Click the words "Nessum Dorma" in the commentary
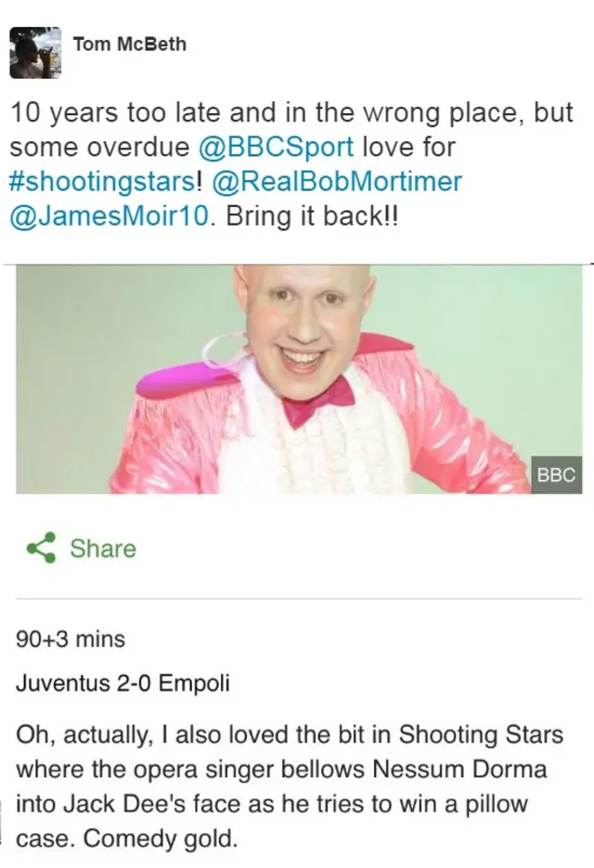 point(459,769)
